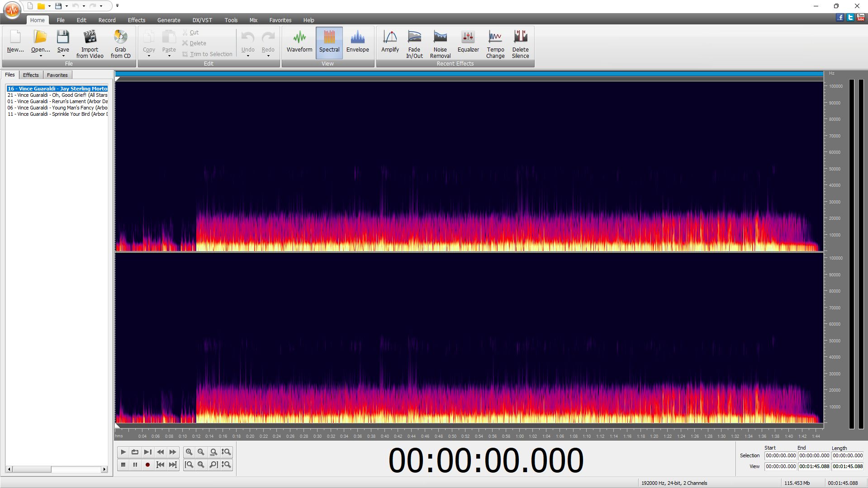Launch the Tempo Change effect

click(495, 44)
